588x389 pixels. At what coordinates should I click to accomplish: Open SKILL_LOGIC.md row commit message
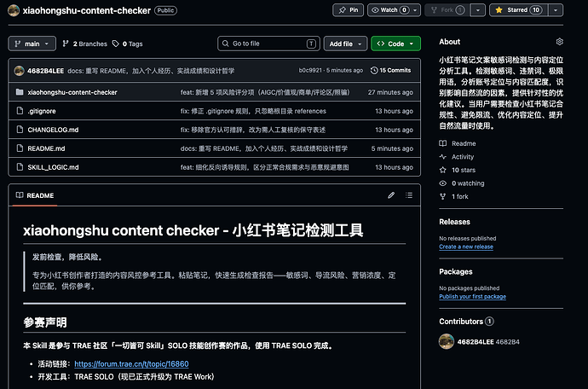pyautogui.click(x=264, y=167)
